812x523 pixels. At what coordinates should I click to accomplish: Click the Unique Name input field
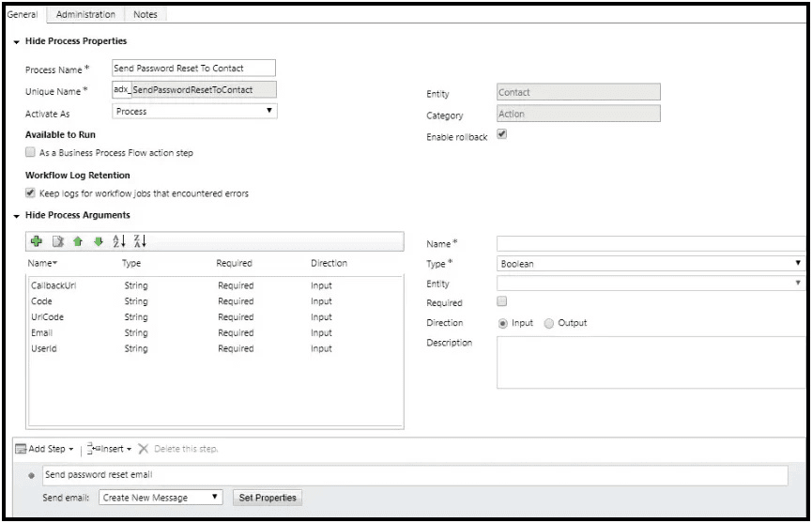pos(194,89)
